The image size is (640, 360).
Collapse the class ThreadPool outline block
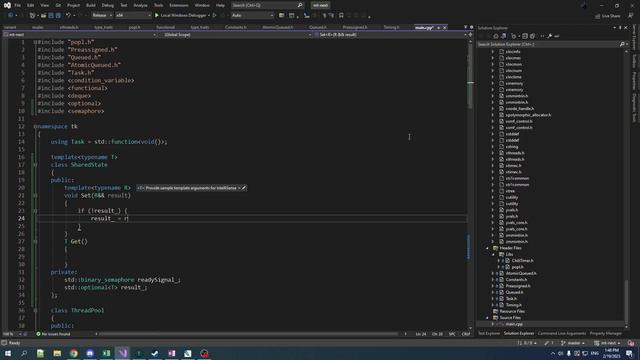pos(35,310)
